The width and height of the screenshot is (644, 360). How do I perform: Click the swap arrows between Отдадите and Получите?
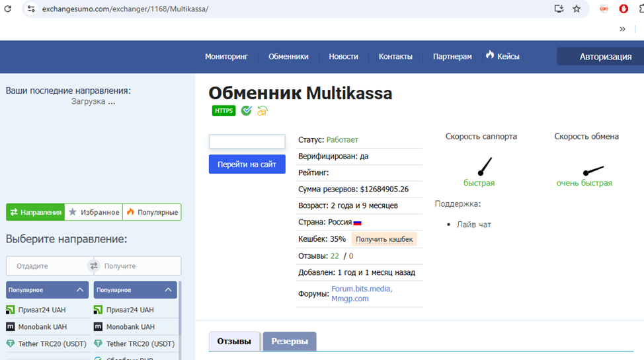(93, 266)
